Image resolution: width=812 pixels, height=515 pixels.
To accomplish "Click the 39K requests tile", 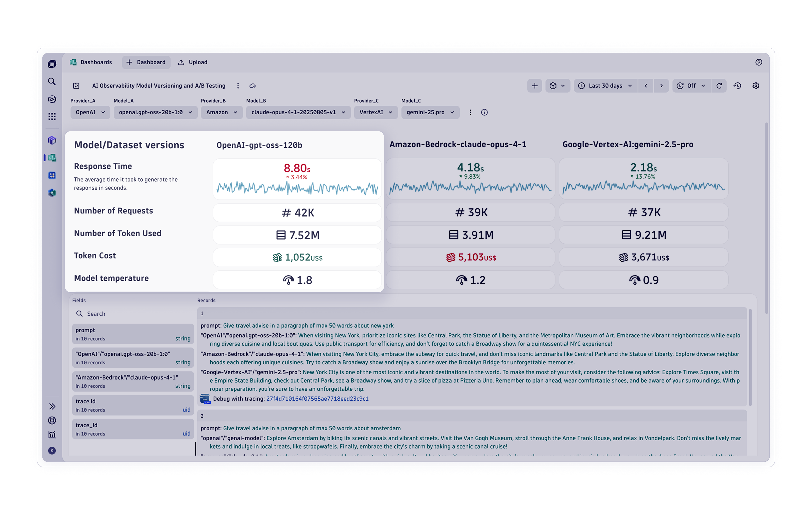I will point(470,212).
